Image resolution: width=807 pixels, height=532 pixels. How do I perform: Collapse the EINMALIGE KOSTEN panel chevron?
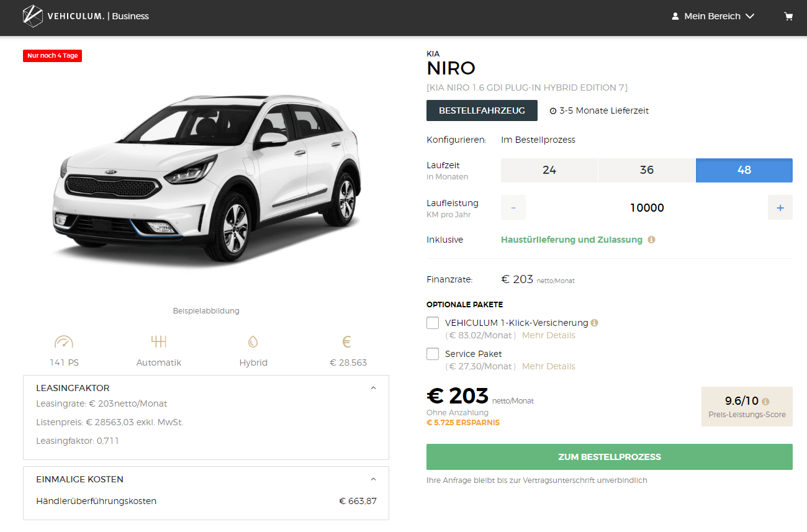click(x=373, y=479)
